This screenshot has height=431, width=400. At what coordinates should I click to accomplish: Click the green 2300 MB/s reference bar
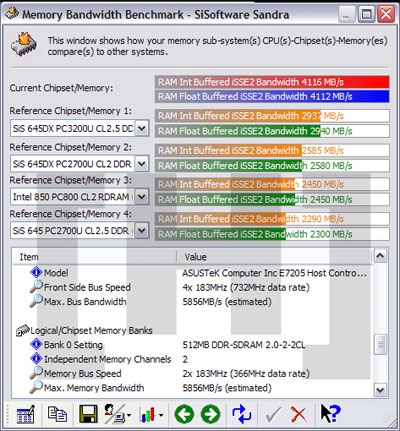click(272, 234)
